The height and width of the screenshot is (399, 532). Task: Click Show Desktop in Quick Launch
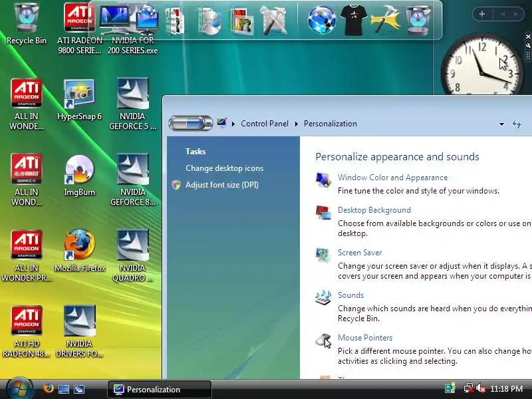pos(64,389)
